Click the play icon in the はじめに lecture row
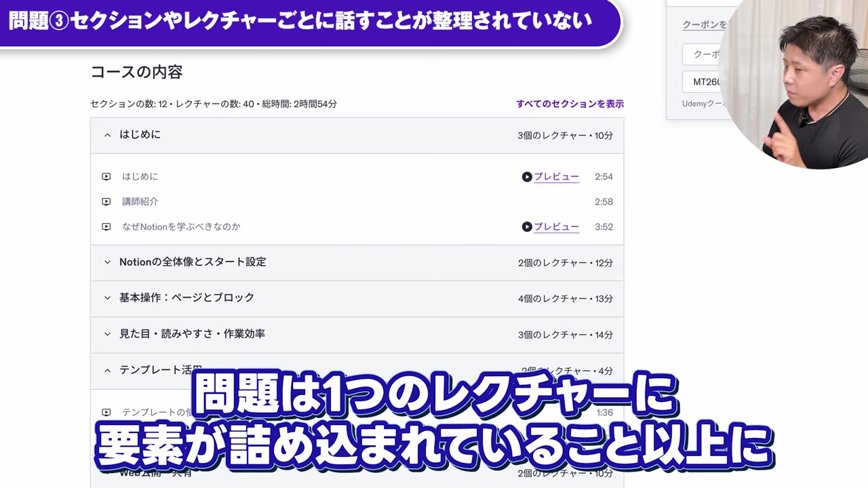868x488 pixels. tap(527, 177)
